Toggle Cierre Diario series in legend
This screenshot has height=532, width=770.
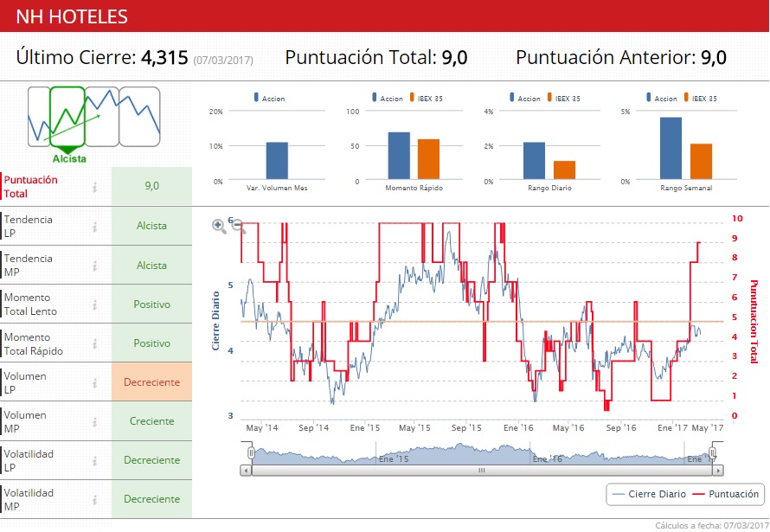649,494
